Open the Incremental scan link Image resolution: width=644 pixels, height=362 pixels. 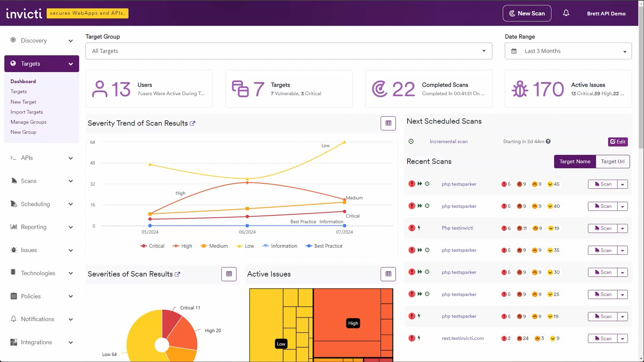click(x=448, y=142)
